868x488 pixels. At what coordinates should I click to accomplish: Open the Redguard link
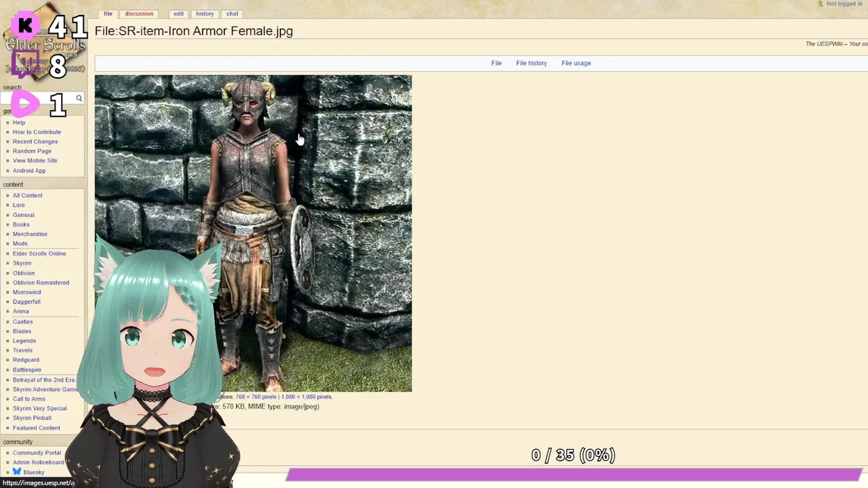(x=26, y=360)
